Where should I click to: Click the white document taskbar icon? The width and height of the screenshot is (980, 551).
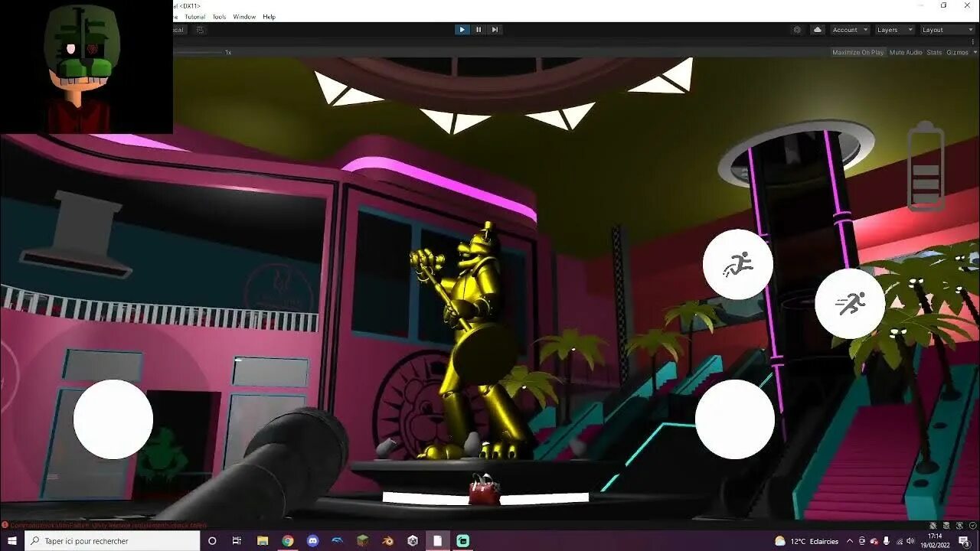click(438, 541)
